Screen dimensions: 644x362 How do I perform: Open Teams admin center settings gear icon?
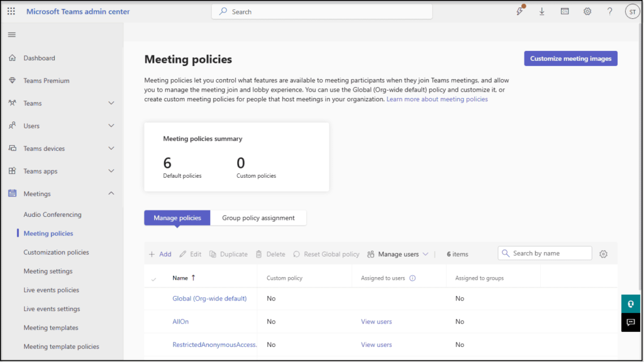coord(587,11)
